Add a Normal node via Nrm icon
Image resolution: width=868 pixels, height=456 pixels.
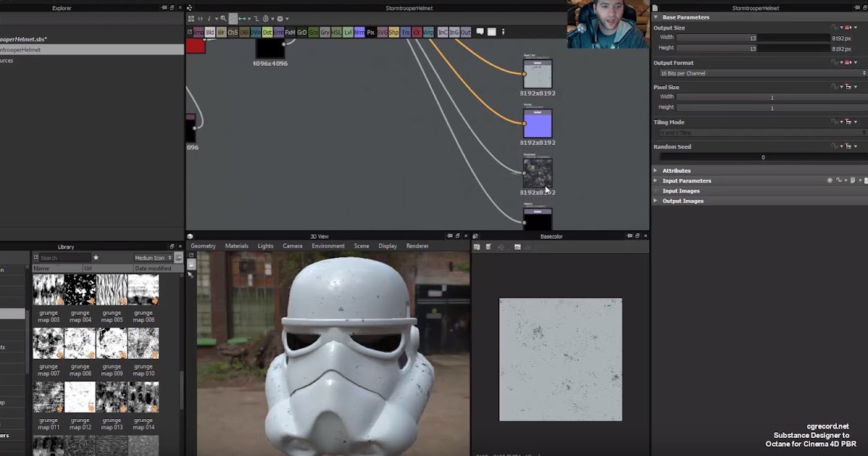[359, 32]
